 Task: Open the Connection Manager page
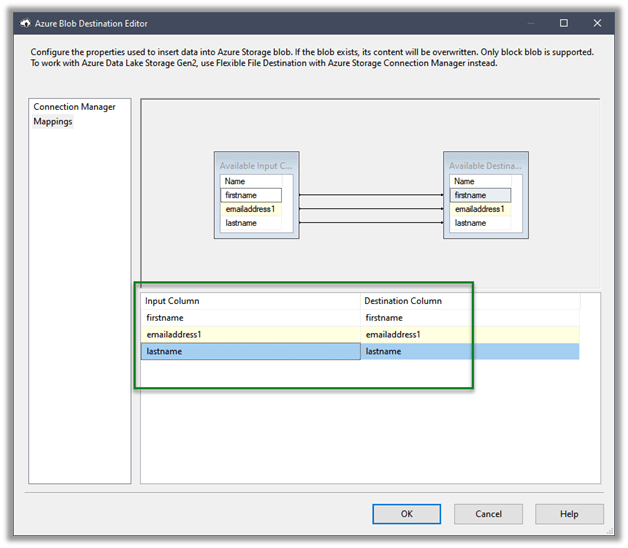coord(74,107)
